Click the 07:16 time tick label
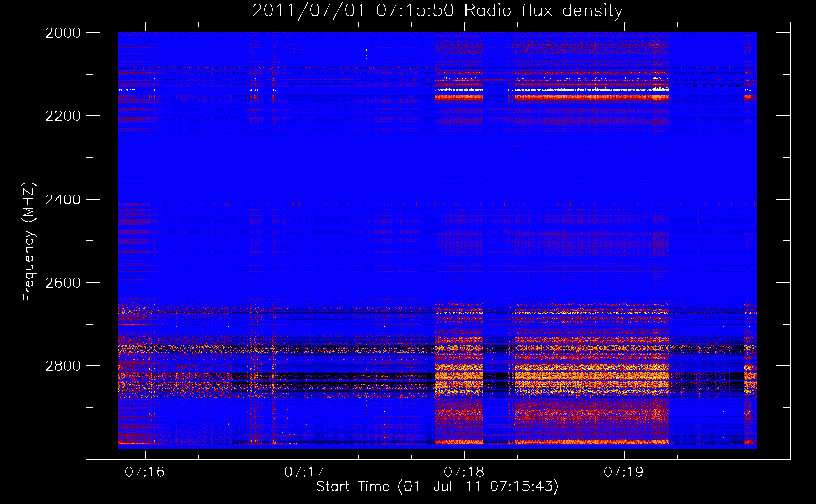Viewport: 816px width, 504px height. pyautogui.click(x=145, y=472)
